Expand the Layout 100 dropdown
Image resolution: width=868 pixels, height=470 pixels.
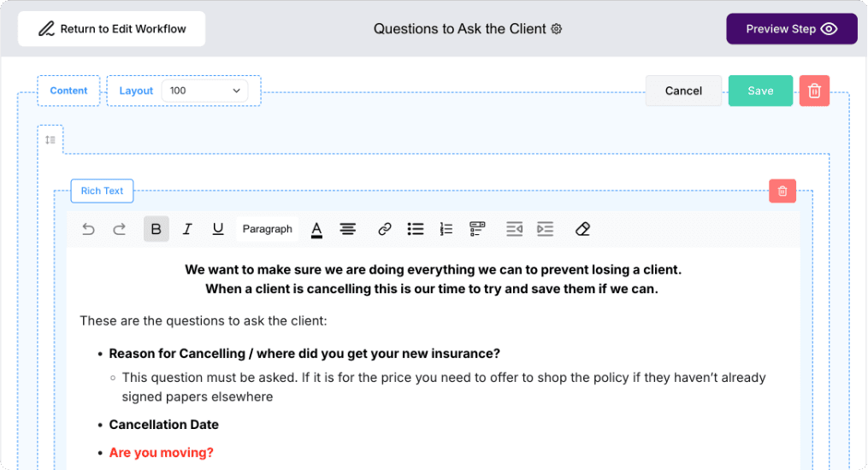click(205, 91)
